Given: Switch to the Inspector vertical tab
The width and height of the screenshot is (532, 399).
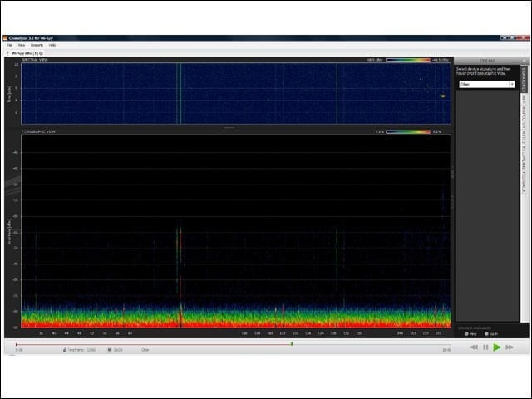Looking at the screenshot, I should pyautogui.click(x=524, y=116).
